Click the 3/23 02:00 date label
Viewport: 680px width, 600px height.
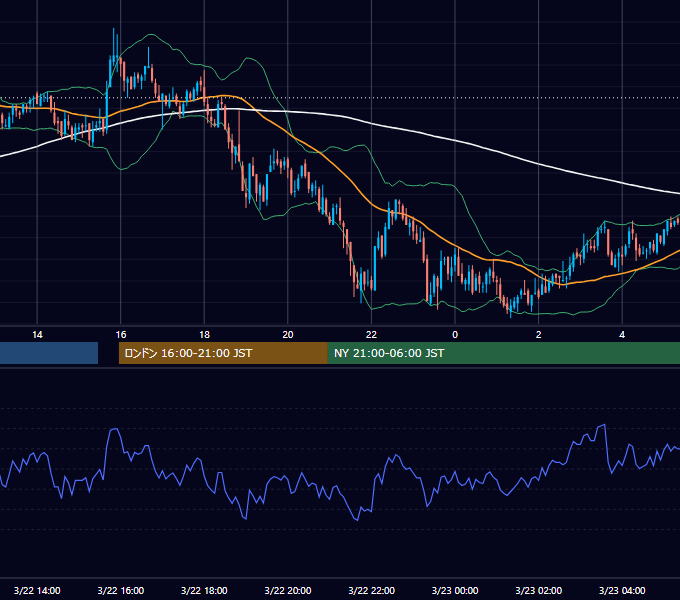point(538,590)
